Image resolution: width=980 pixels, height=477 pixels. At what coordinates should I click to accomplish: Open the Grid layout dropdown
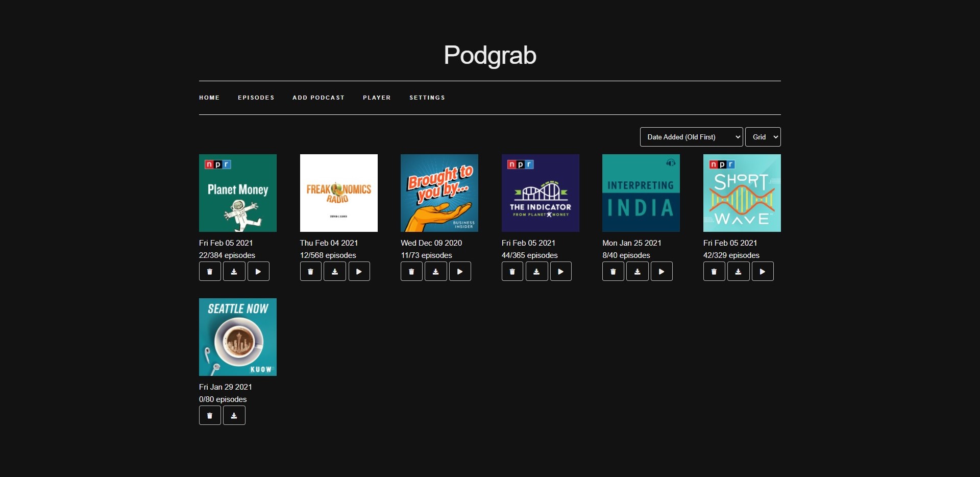[x=763, y=137]
